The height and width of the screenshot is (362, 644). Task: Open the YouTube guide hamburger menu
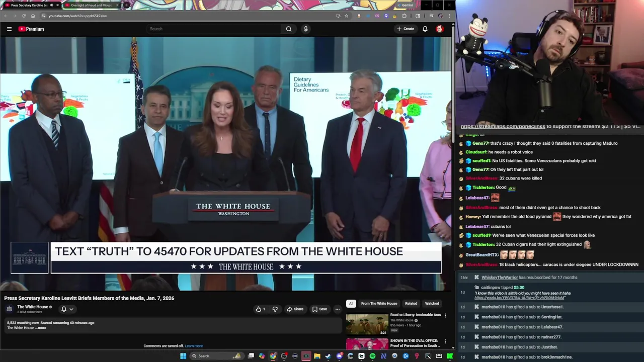pyautogui.click(x=9, y=29)
